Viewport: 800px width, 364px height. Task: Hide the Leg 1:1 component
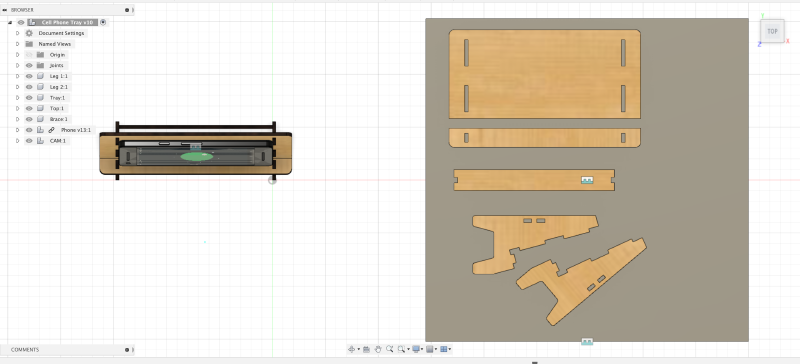tap(29, 76)
